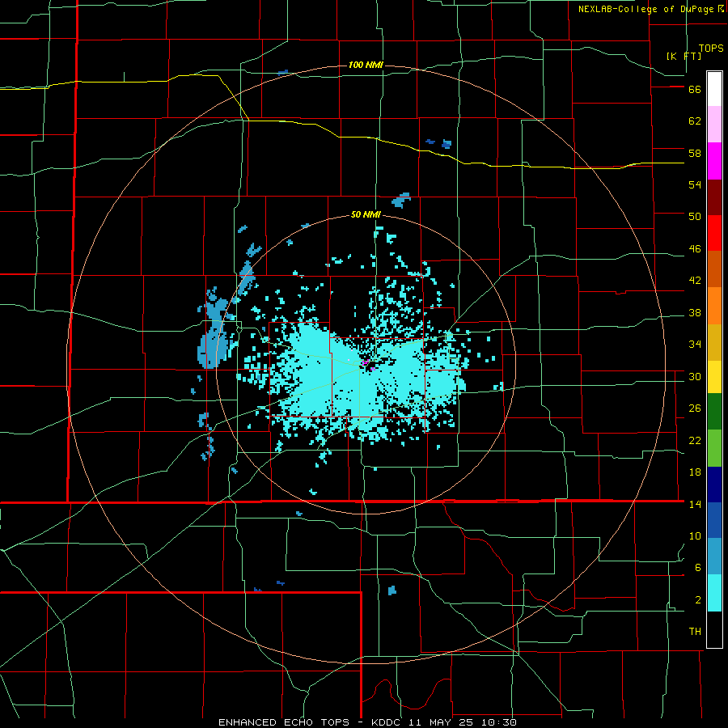The image size is (728, 728).
Task: Click the magenta 58 kft legend swatch
Action: [x=714, y=161]
